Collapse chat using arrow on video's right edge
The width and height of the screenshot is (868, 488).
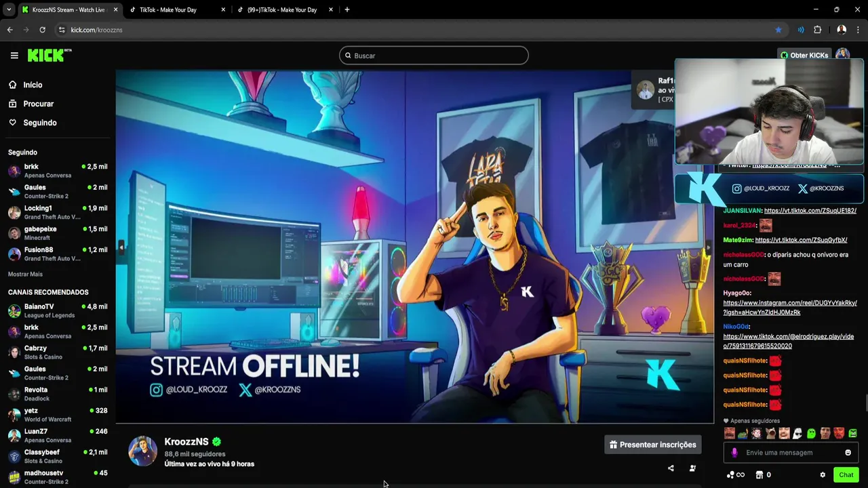click(709, 248)
